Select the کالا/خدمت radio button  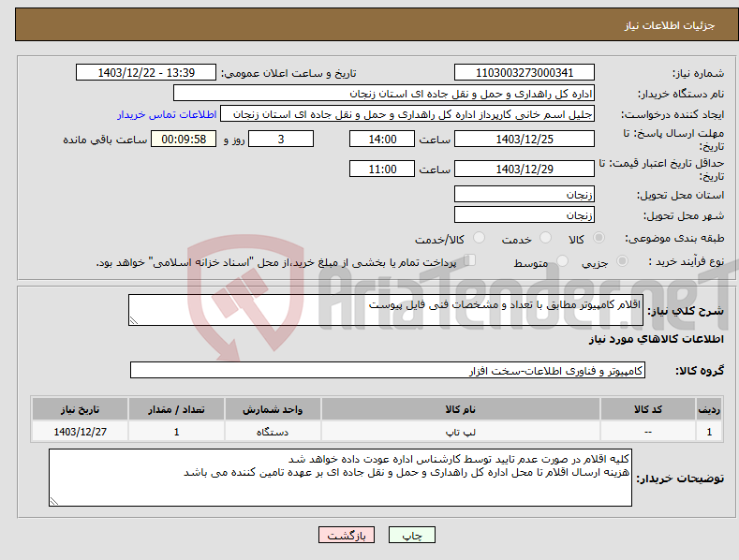479,238
